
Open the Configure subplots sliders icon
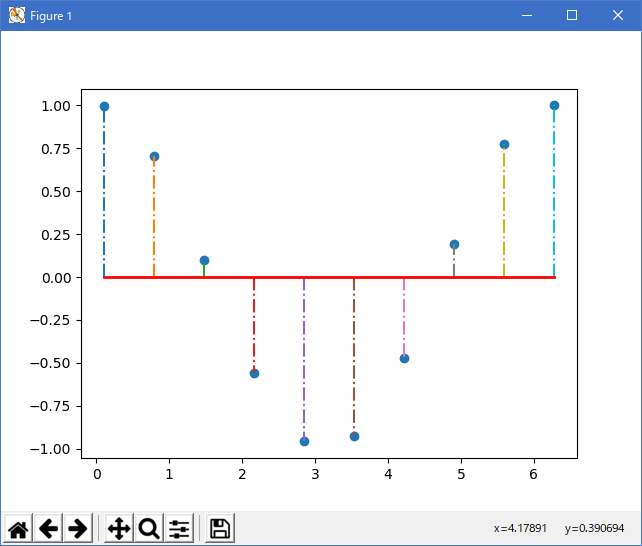[x=179, y=528]
